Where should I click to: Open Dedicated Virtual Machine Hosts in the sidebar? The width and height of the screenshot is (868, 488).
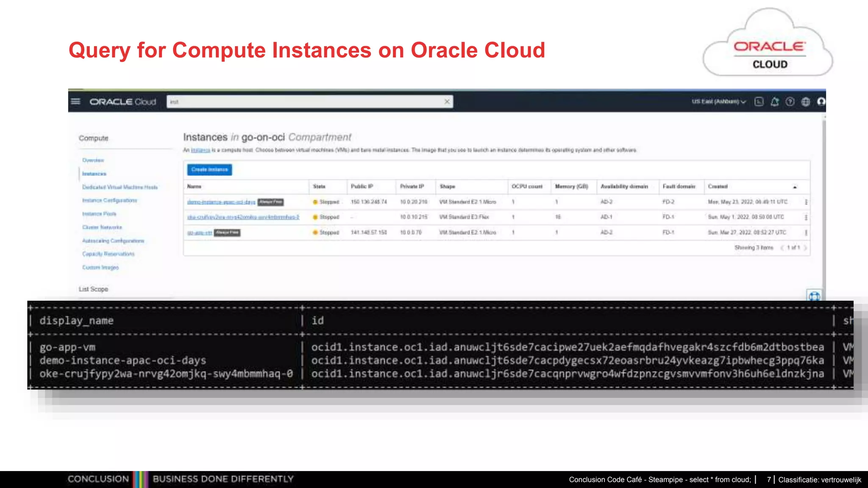[120, 187]
